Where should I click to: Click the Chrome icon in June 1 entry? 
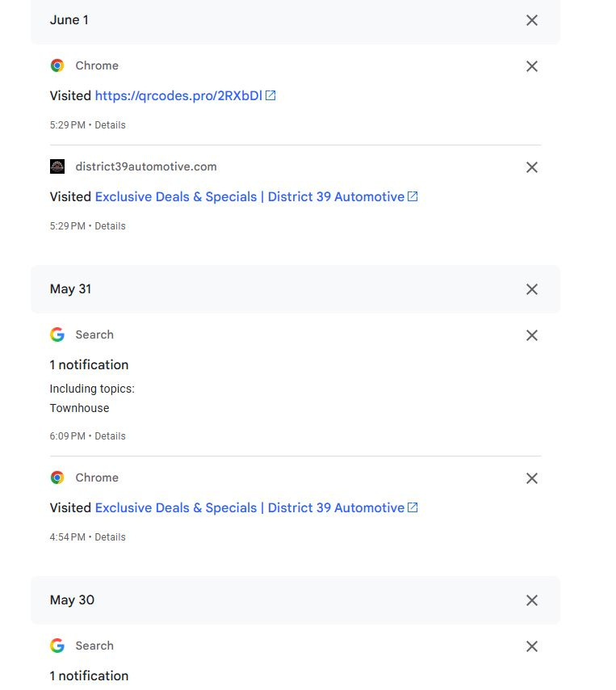[57, 65]
